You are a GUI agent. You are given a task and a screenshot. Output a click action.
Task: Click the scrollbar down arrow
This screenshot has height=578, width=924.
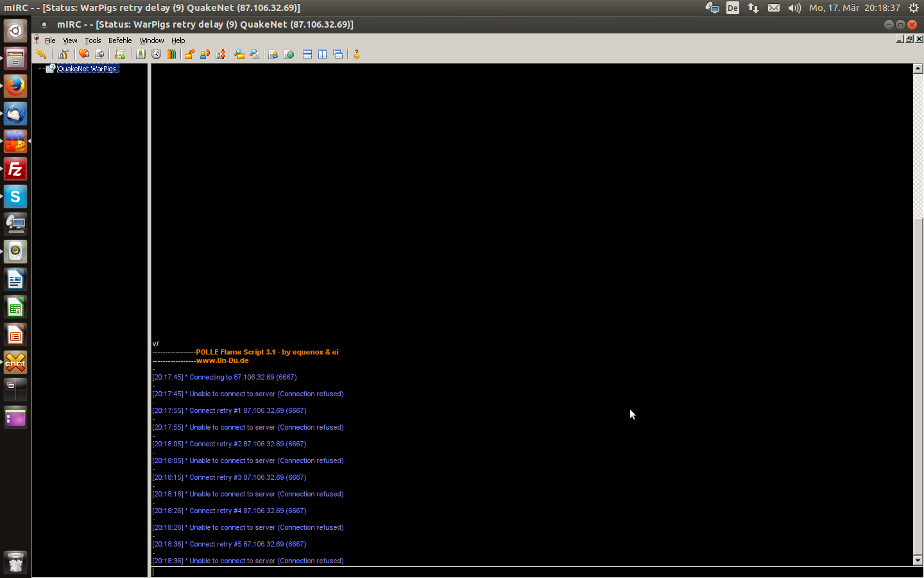918,561
